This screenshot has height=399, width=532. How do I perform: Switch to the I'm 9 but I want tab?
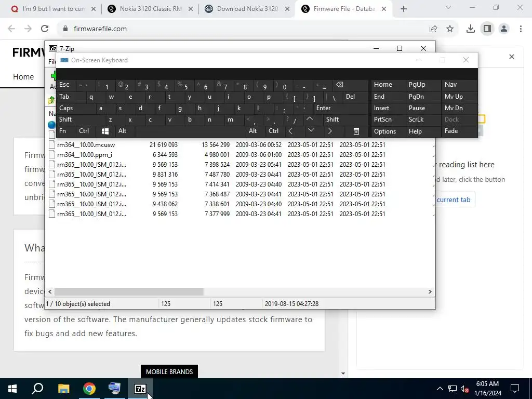point(54,9)
